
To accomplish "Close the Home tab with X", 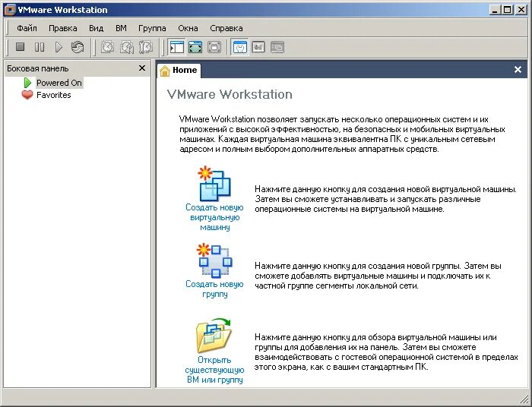I will (518, 69).
